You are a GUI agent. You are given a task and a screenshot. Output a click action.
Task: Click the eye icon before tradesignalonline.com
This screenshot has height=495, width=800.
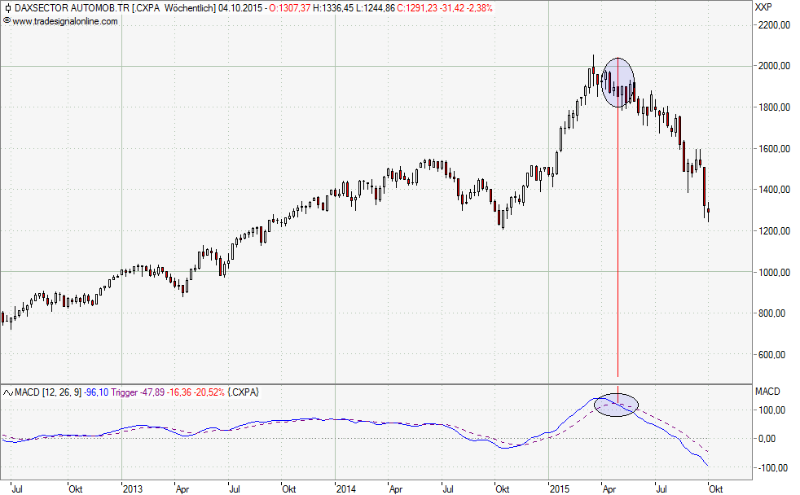click(x=7, y=20)
